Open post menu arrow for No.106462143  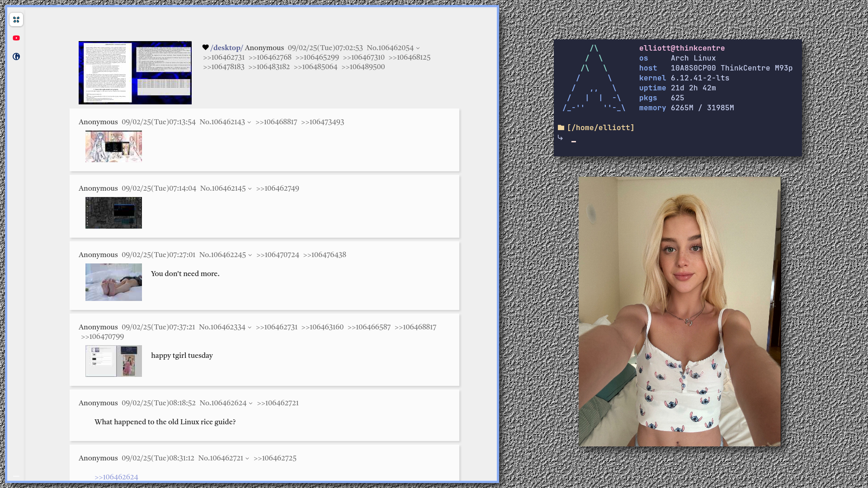tap(249, 122)
